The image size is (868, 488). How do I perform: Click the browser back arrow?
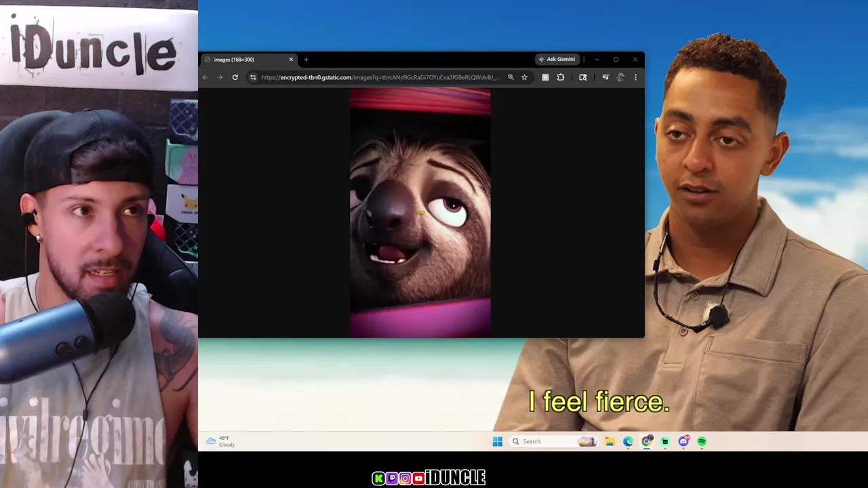coord(205,77)
